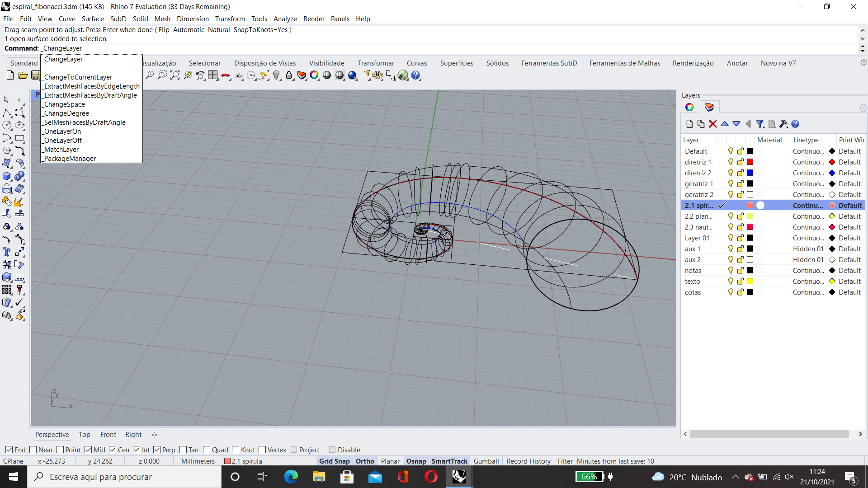The image size is (868, 488).
Task: Select the Box solid tool
Action: click(x=7, y=176)
